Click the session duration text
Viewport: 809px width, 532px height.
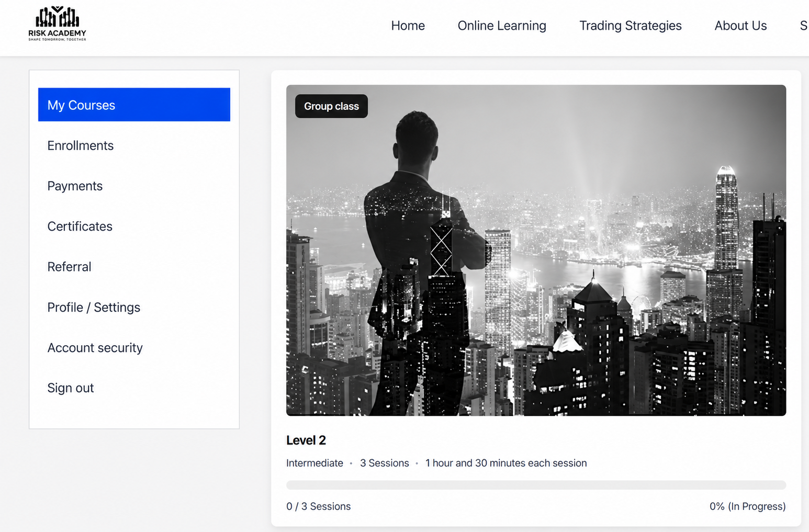pos(506,463)
